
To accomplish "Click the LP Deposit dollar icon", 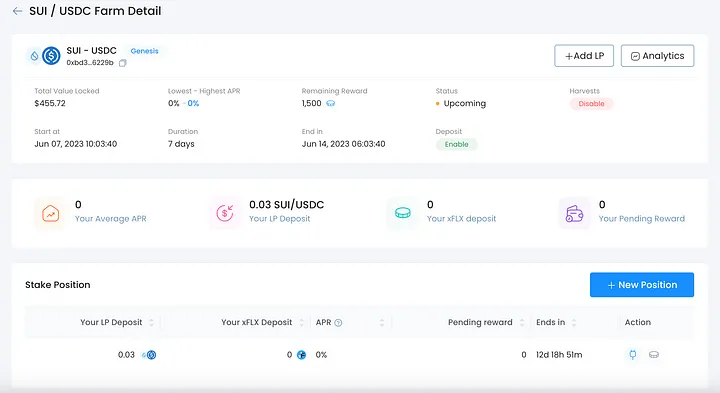I will tap(225, 213).
